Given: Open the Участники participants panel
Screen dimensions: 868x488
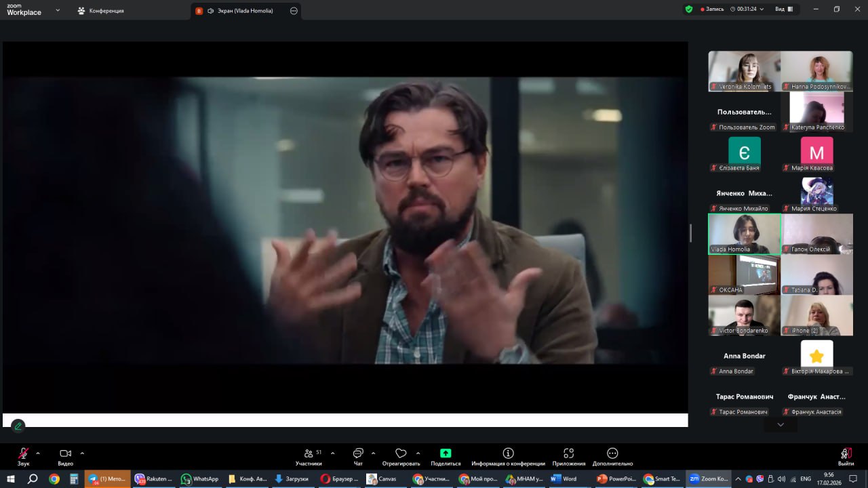Looking at the screenshot, I should (309, 453).
